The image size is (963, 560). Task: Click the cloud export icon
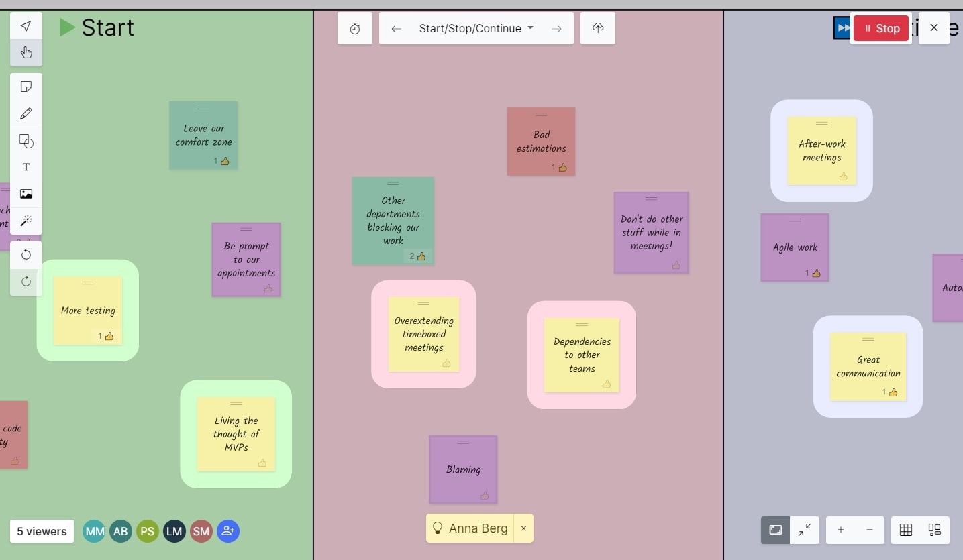(x=597, y=28)
